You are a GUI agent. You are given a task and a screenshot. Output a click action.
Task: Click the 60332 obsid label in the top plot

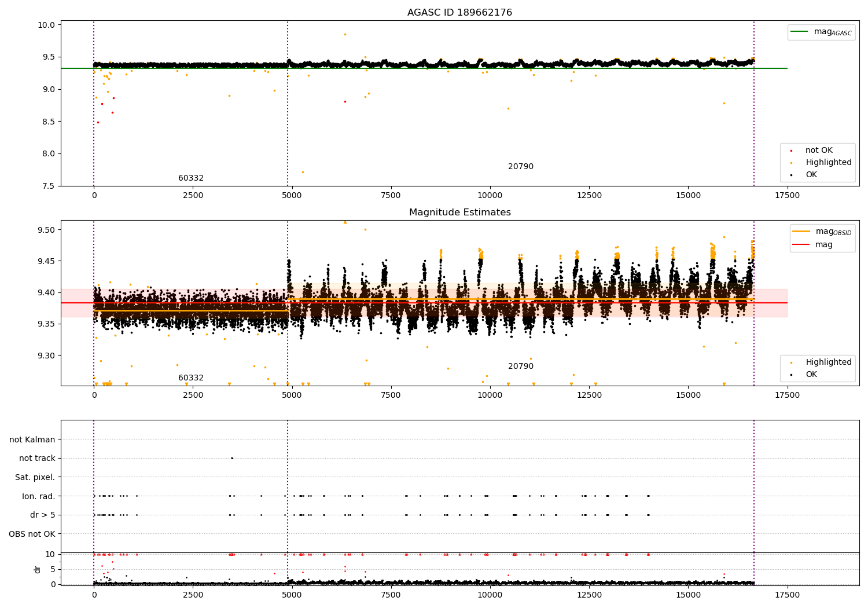click(190, 178)
